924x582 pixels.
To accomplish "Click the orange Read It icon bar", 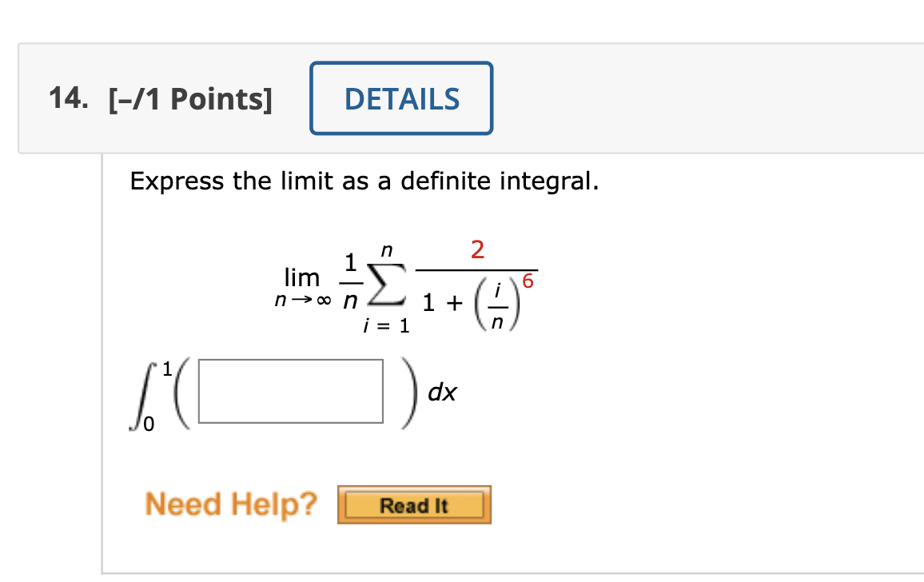I will [x=414, y=504].
